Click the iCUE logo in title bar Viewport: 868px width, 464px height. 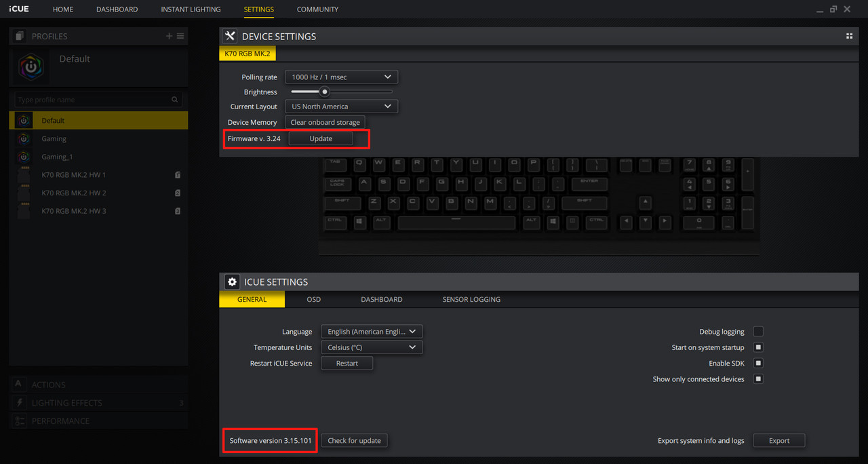pyautogui.click(x=19, y=9)
